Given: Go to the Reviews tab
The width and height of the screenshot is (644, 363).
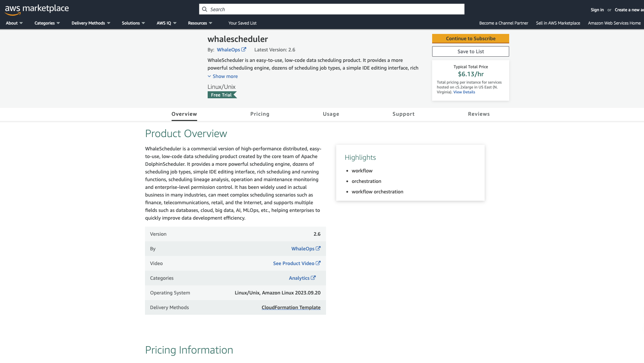Looking at the screenshot, I should (479, 114).
